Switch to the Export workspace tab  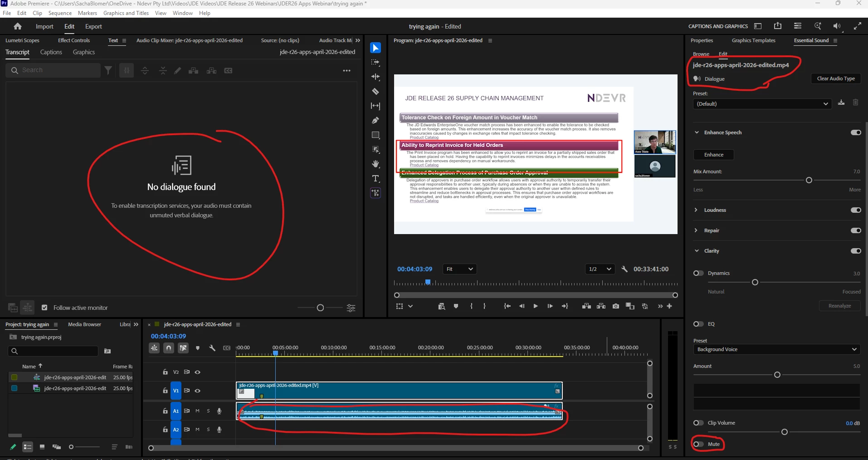tap(93, 27)
